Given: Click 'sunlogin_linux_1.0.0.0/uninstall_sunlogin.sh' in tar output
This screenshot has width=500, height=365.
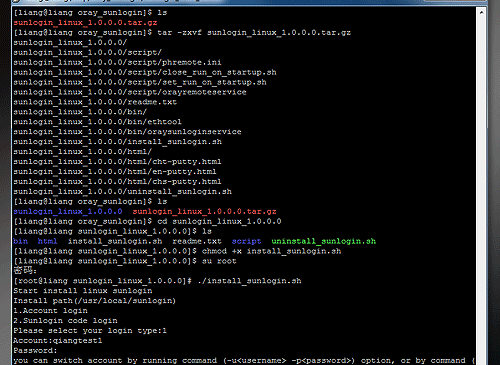Looking at the screenshot, I should 122,192.
